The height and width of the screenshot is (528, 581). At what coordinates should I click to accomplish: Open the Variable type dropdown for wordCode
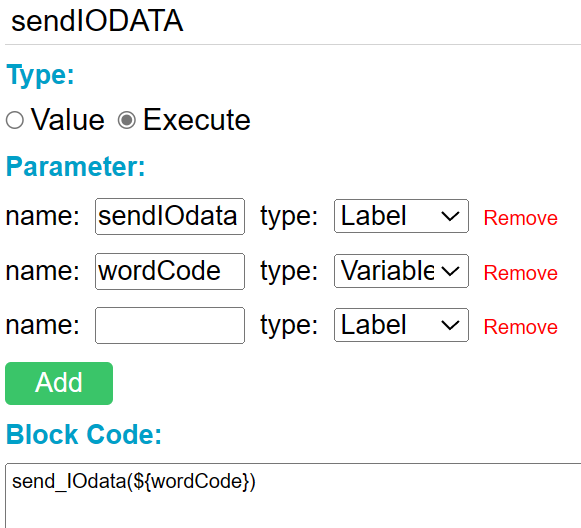tap(401, 271)
